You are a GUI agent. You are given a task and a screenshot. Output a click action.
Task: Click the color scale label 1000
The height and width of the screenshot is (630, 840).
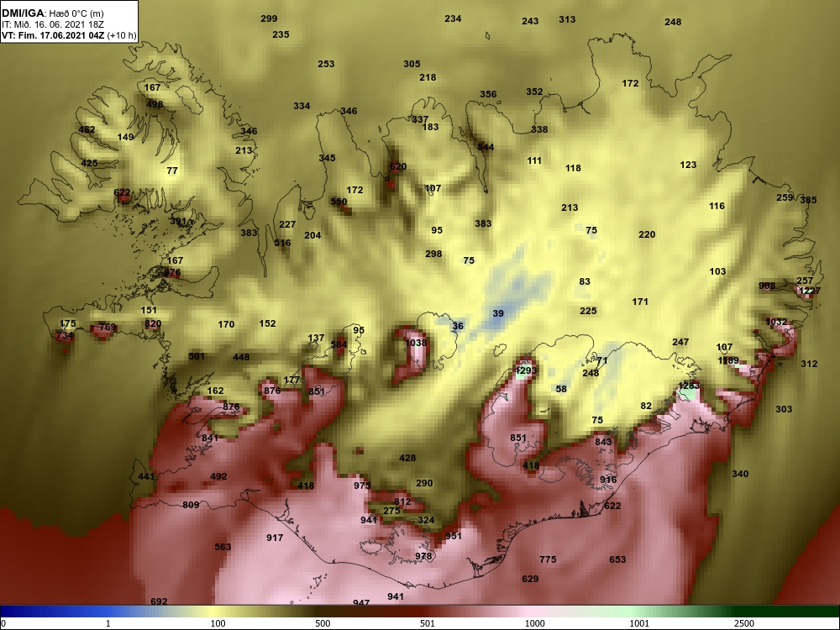pyautogui.click(x=534, y=623)
